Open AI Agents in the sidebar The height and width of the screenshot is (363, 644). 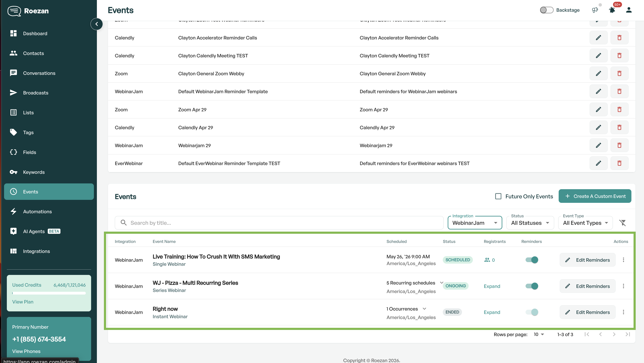pyautogui.click(x=49, y=231)
